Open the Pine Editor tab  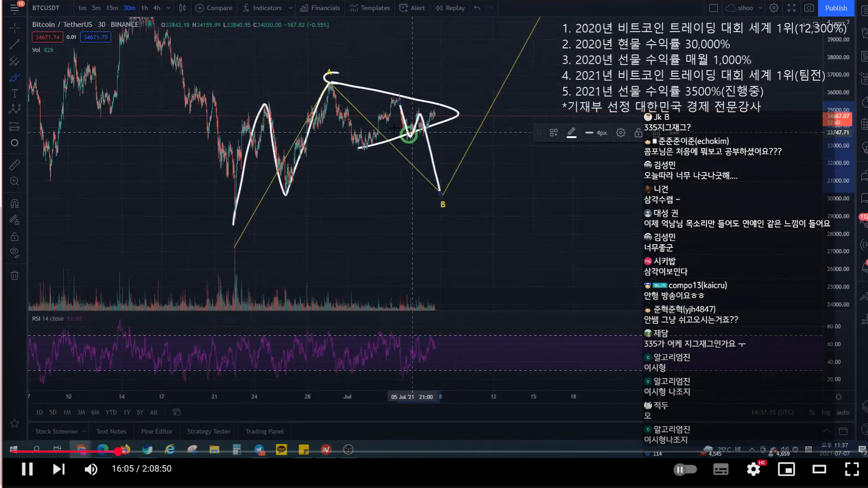tap(157, 431)
